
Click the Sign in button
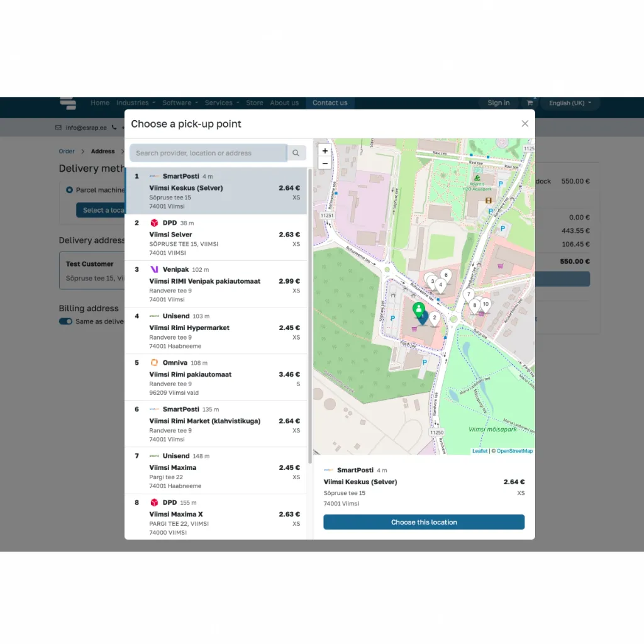pos(499,103)
